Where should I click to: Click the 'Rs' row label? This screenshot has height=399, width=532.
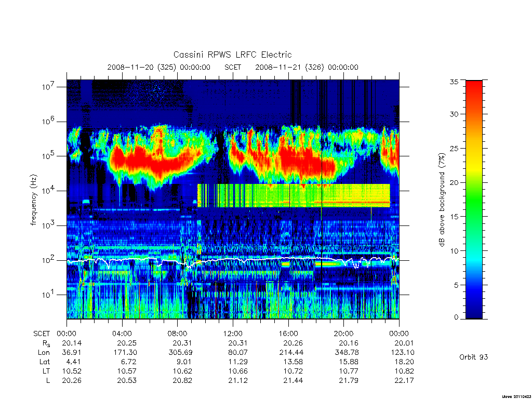pos(46,343)
